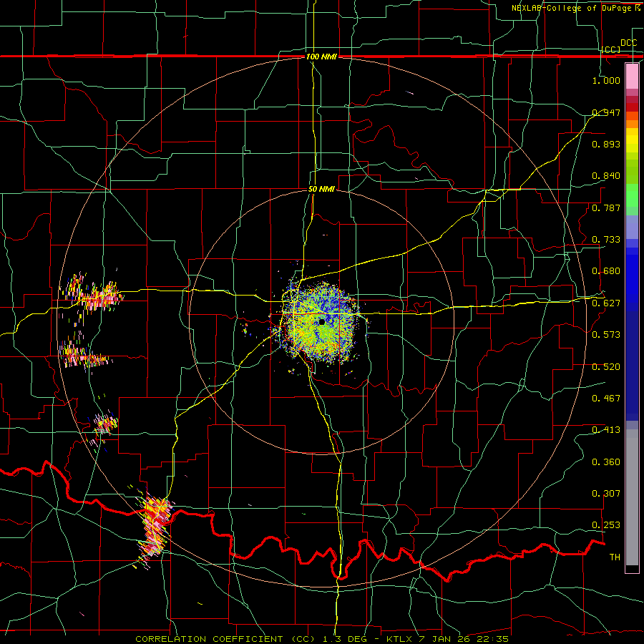Pick the gray low-value color bar segment
This screenshot has height=644, width=644.
pyautogui.click(x=632, y=497)
